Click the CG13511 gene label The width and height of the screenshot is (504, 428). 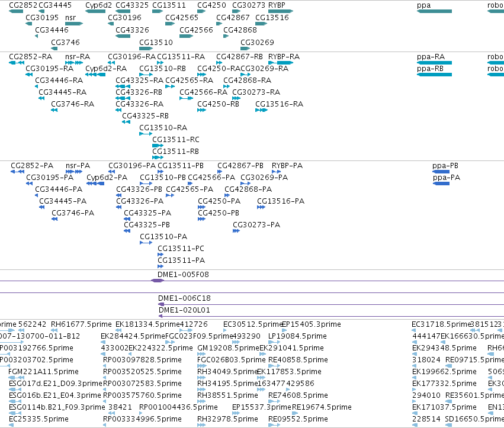coord(169,5)
